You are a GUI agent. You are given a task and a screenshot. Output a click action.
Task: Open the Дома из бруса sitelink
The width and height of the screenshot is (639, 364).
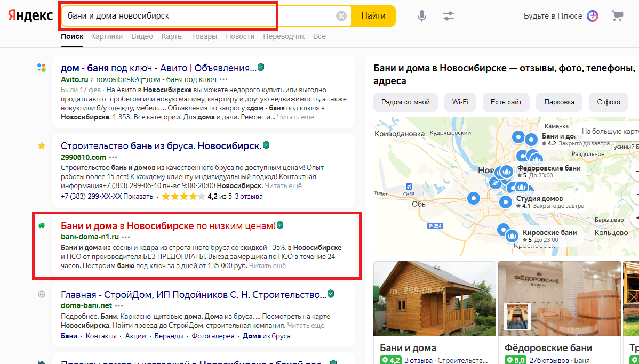[267, 336]
